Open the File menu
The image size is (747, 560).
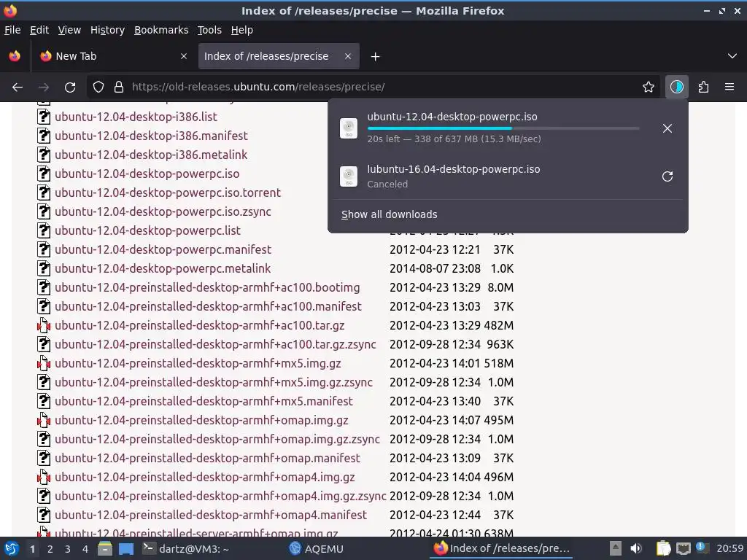coord(12,30)
